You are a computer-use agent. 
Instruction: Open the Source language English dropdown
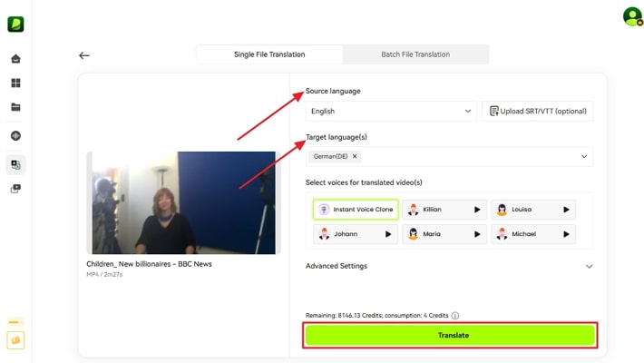[x=391, y=111]
